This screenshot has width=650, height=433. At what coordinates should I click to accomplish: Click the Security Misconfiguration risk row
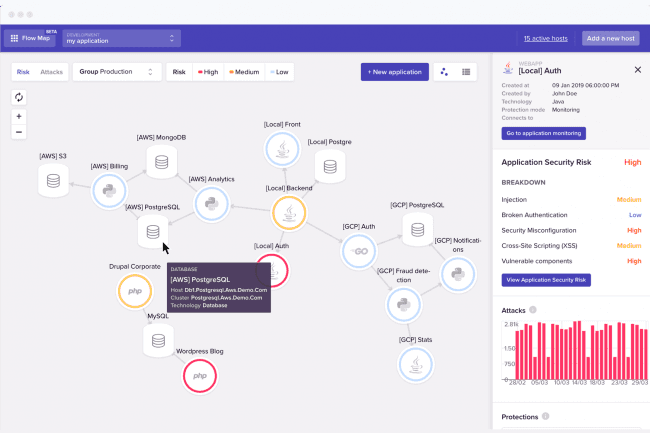pos(571,230)
